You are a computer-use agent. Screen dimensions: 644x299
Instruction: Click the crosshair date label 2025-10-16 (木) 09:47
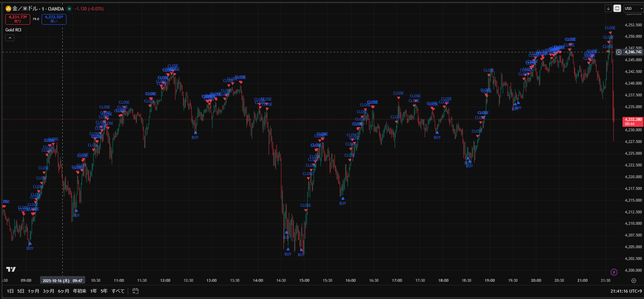tap(62, 281)
